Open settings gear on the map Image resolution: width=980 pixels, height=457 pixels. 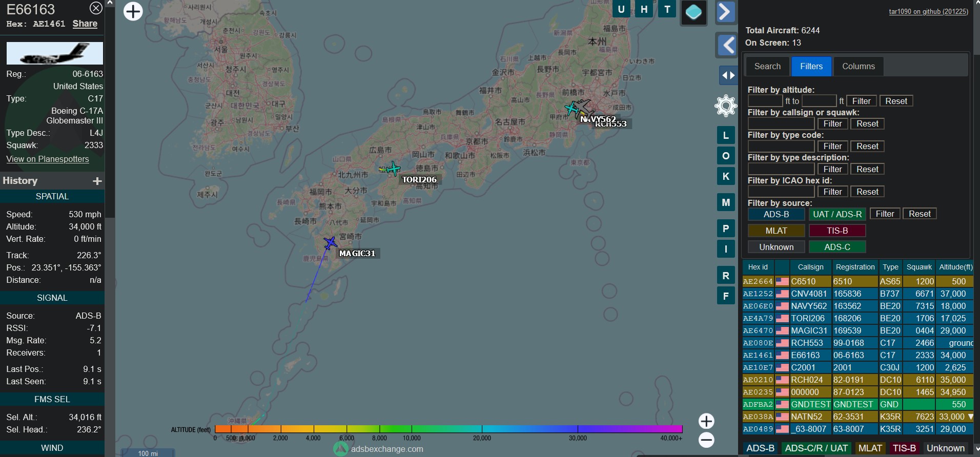726,106
